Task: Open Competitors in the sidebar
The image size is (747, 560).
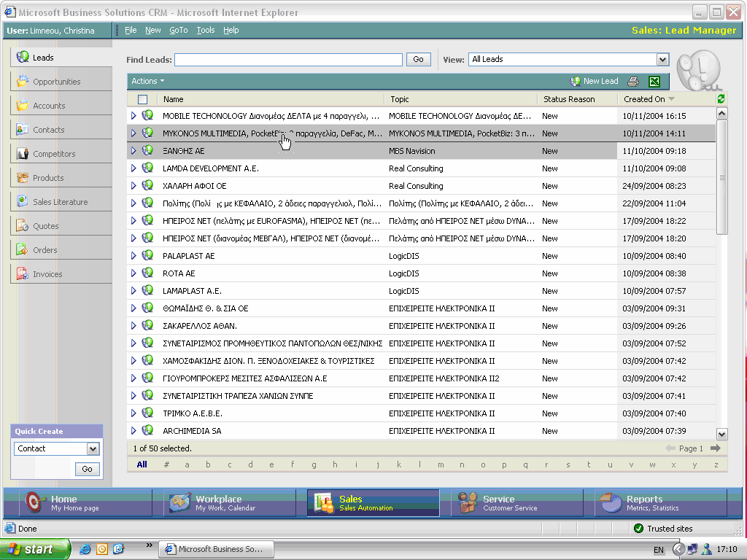Action: point(61,154)
